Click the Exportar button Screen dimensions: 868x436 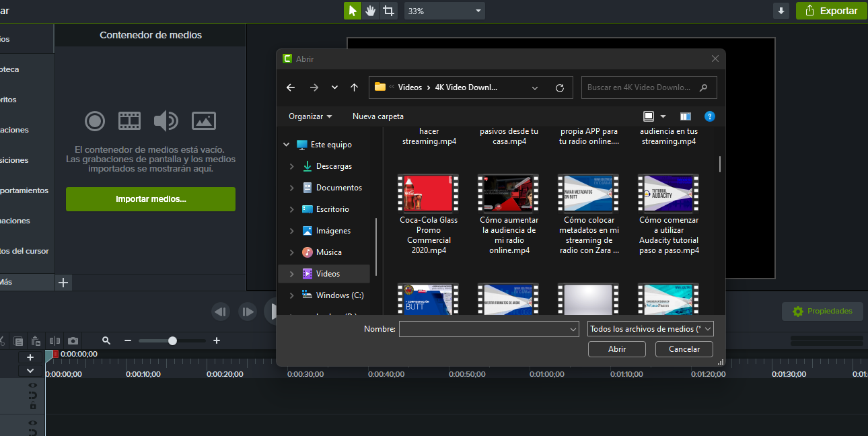pyautogui.click(x=831, y=11)
